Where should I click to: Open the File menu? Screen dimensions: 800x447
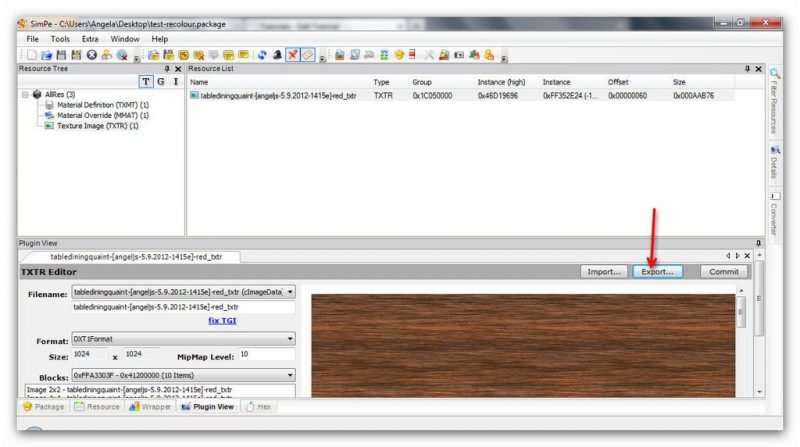(x=33, y=39)
